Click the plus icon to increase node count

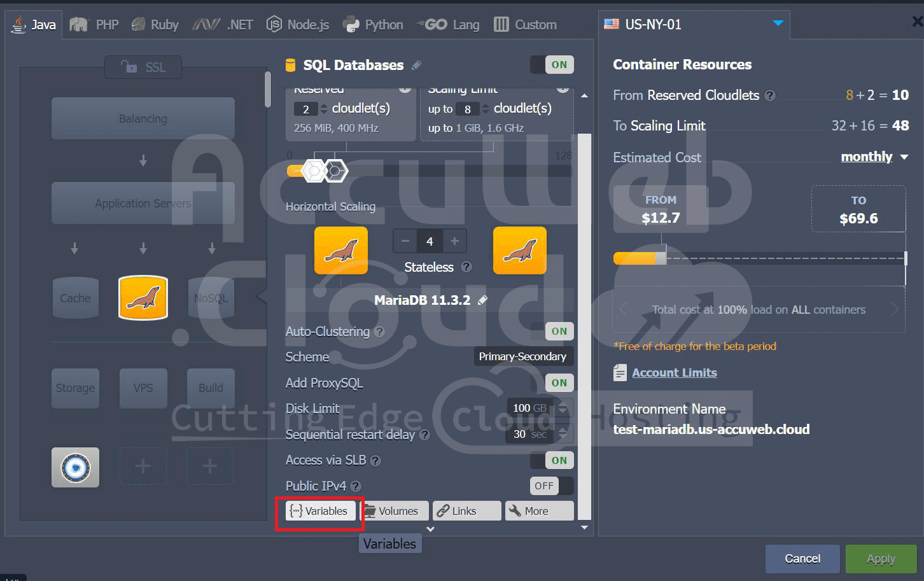tap(454, 241)
